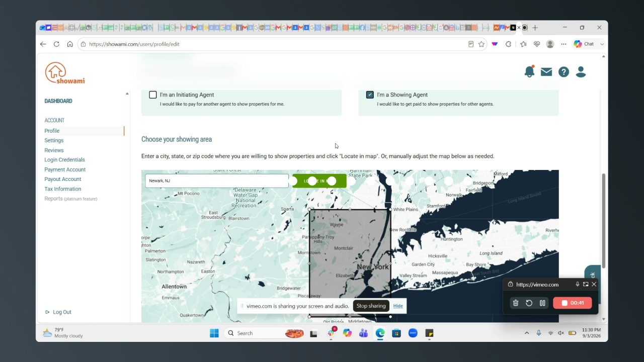Click the page vertical scrollbar thumb
This screenshot has width=644, height=362.
[x=604, y=221]
